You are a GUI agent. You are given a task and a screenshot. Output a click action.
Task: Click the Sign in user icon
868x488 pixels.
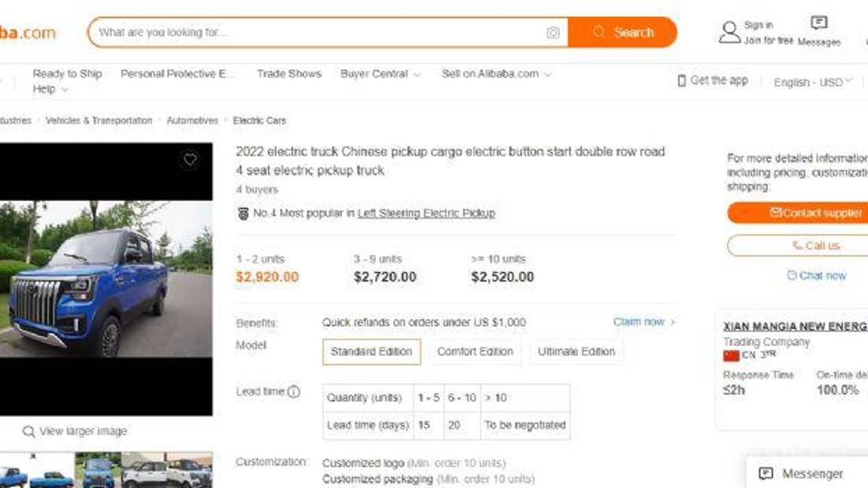tap(729, 32)
